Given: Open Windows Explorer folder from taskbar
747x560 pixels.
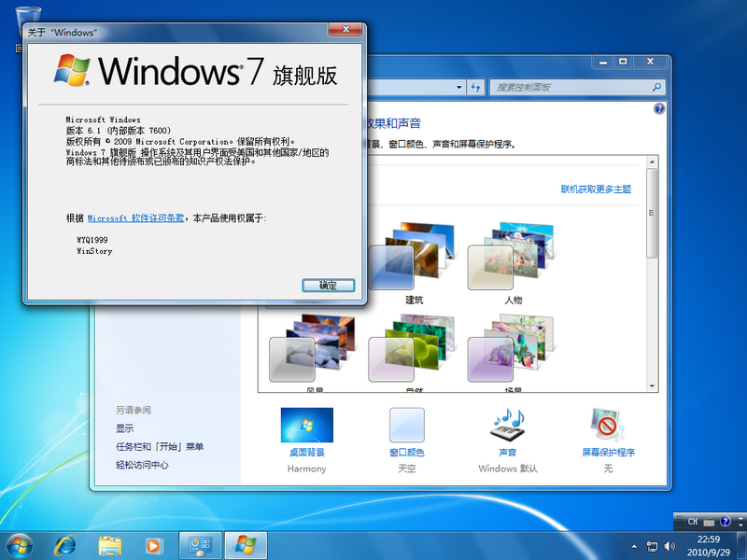Looking at the screenshot, I should click(x=109, y=546).
